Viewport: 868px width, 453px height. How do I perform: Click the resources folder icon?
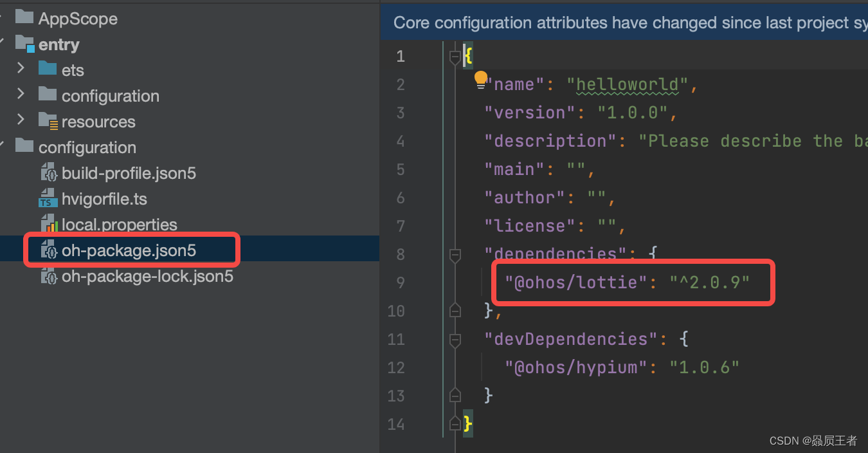pos(48,120)
